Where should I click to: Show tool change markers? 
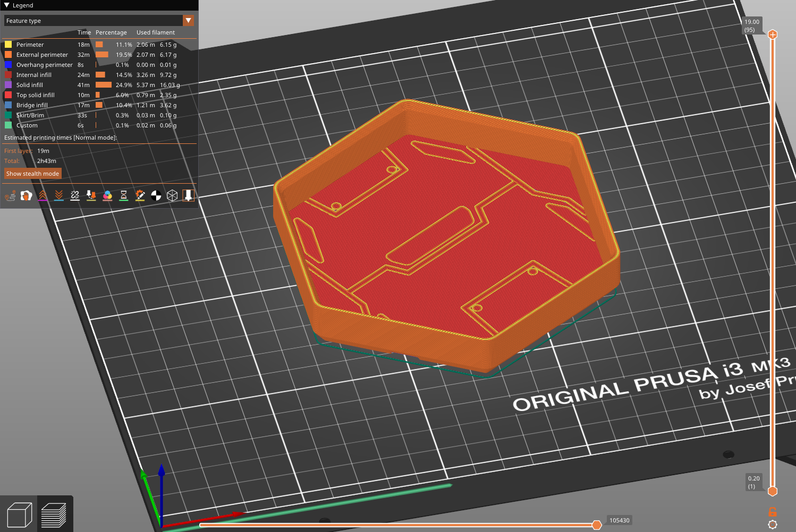(x=91, y=195)
